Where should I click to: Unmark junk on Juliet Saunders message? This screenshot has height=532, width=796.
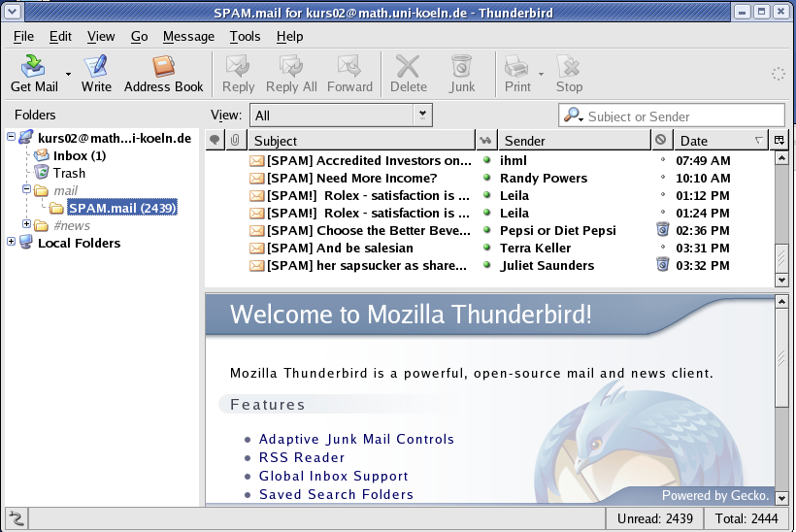click(x=662, y=264)
